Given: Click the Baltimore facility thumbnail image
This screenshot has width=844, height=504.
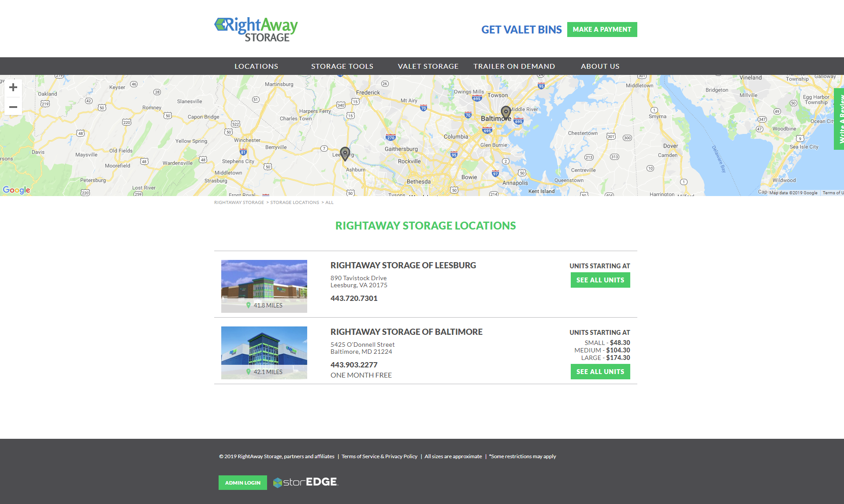Looking at the screenshot, I should point(264,353).
